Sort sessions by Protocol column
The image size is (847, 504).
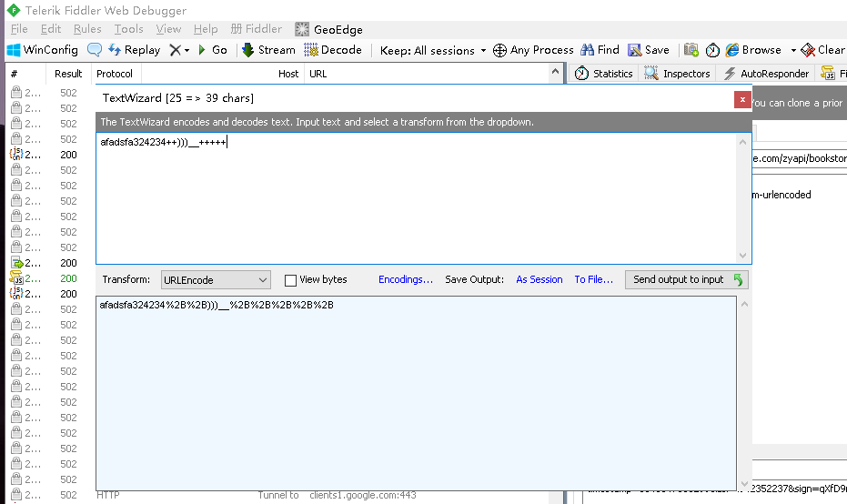[x=115, y=74]
